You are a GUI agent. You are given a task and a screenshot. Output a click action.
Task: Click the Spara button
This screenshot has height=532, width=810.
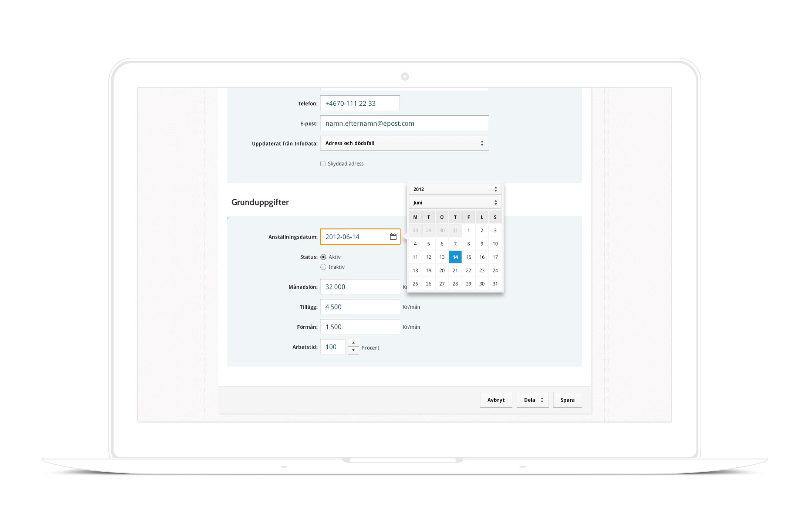click(x=567, y=400)
